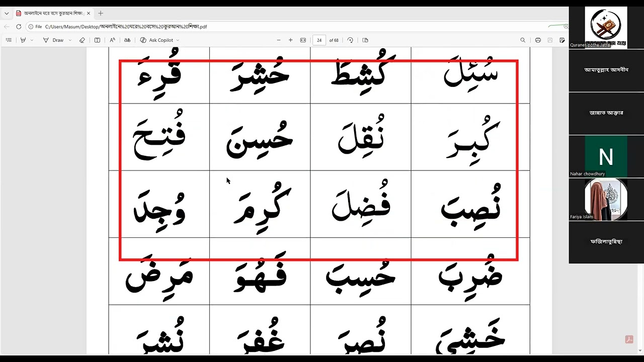
Task: Select the Fariya Islam participant tile
Action: click(x=606, y=199)
